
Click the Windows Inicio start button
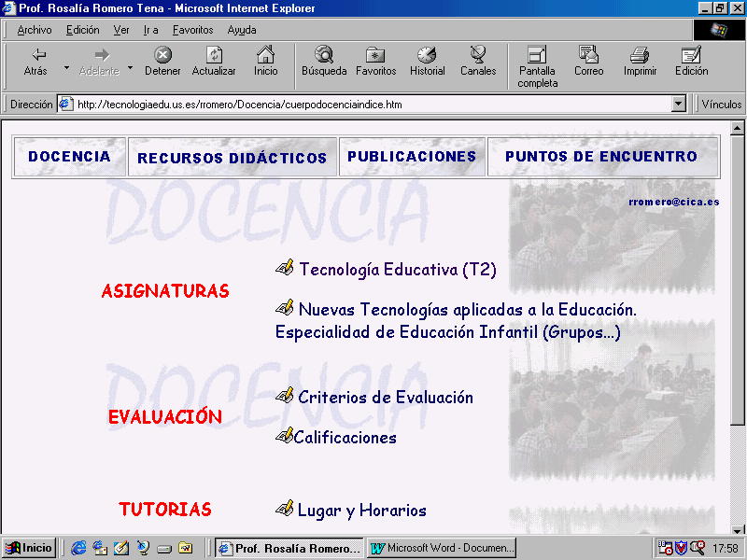point(29,548)
